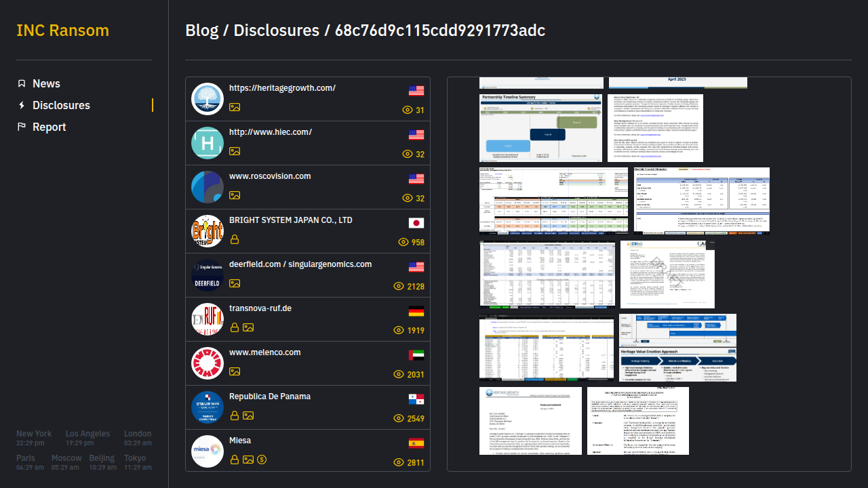Click image icon under Miesa
This screenshot has height=488, width=868.
tap(248, 460)
